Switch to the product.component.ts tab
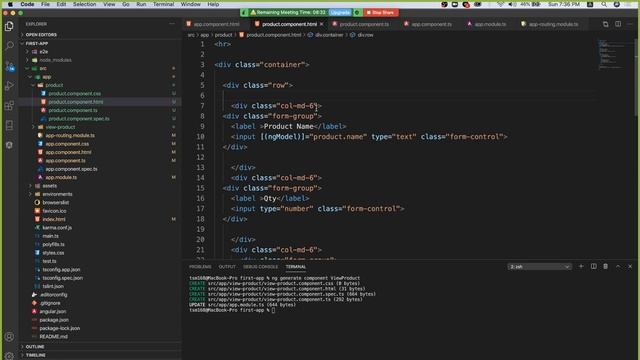Image resolution: width=640 pixels, height=360 pixels. click(364, 24)
